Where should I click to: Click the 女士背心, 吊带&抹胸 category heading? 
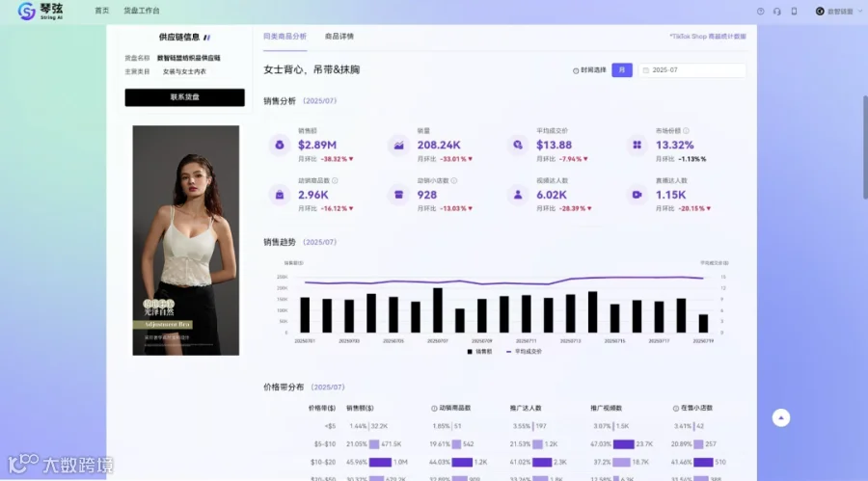point(312,69)
